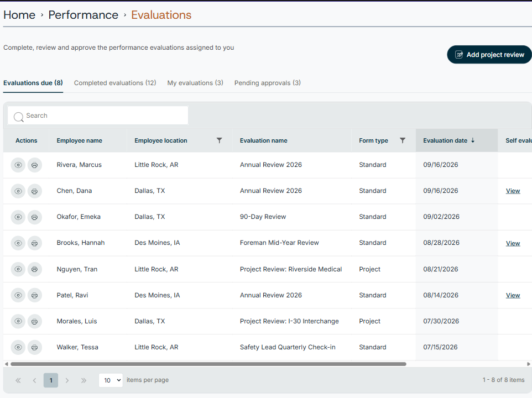Open the Form type filter icon

[403, 140]
